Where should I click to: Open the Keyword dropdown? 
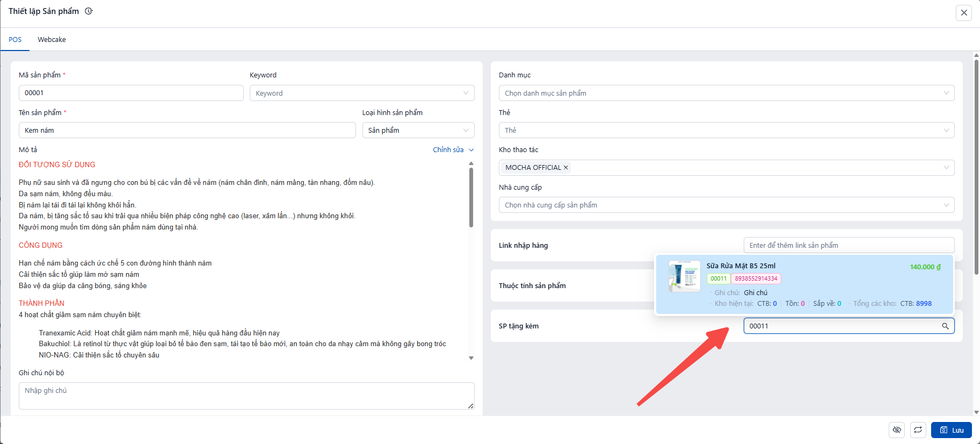[361, 93]
